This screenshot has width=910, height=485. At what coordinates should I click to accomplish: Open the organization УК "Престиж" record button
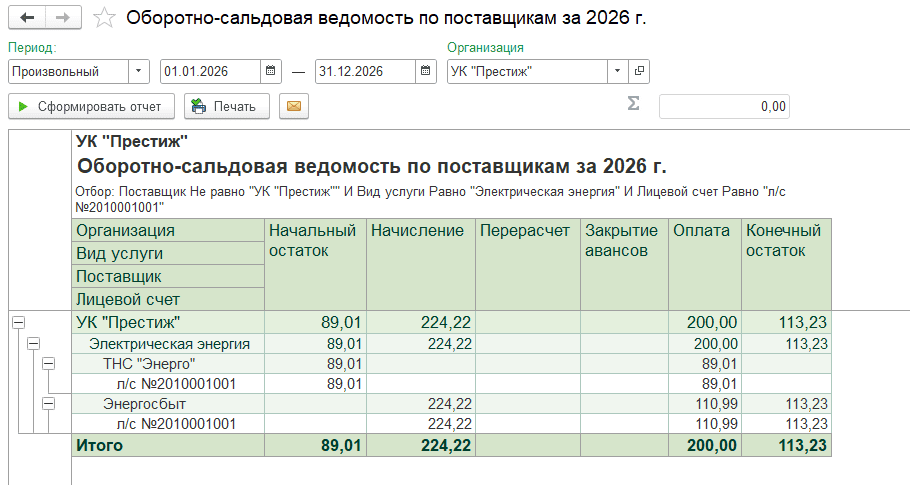pyautogui.click(x=639, y=71)
